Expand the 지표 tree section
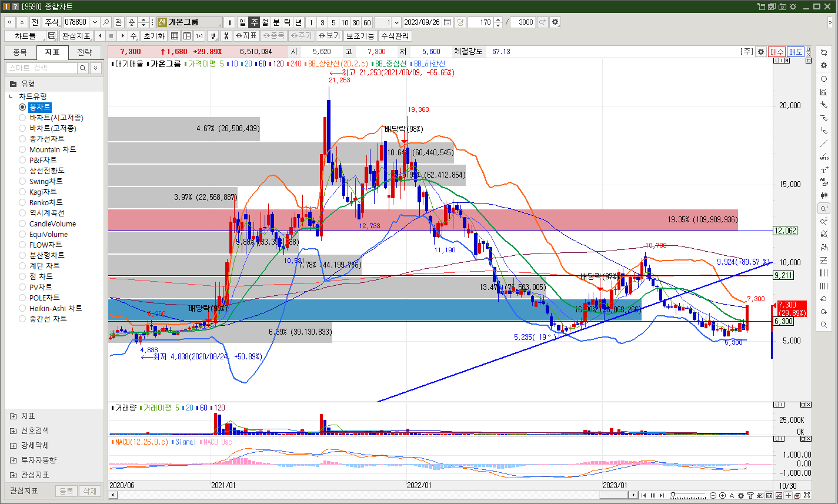The image size is (838, 504). click(14, 416)
